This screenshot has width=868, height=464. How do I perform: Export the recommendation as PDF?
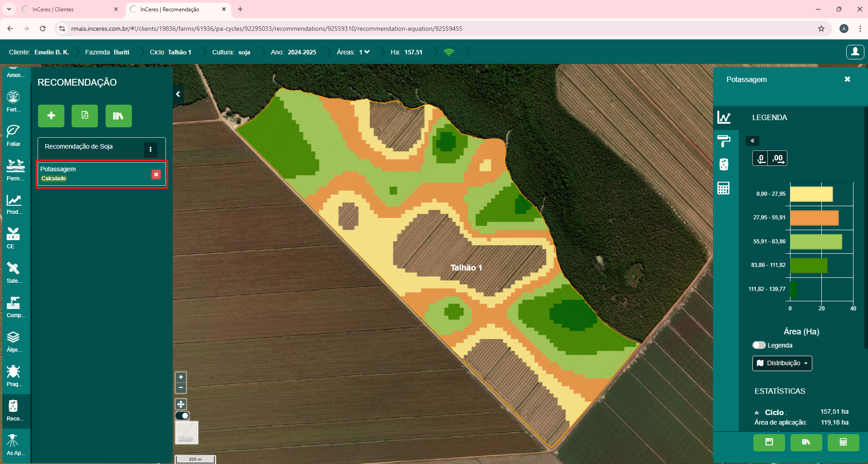(x=85, y=116)
